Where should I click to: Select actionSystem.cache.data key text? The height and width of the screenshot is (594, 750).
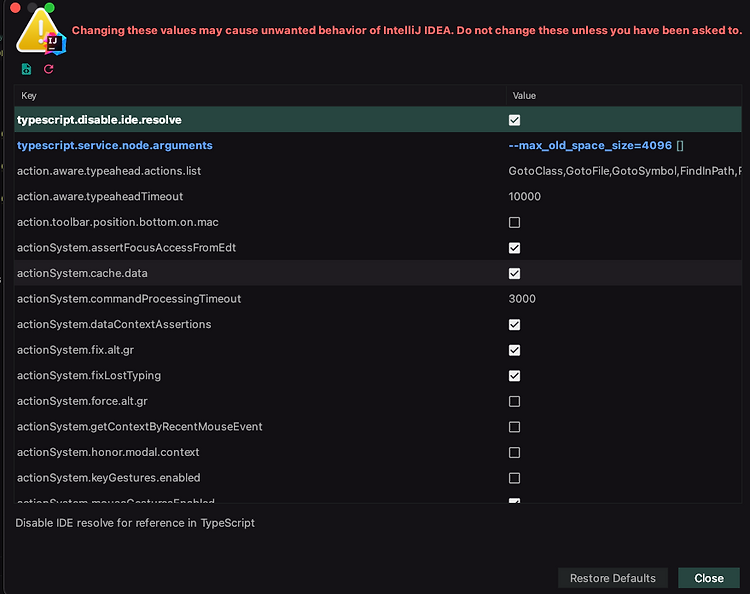coord(82,274)
